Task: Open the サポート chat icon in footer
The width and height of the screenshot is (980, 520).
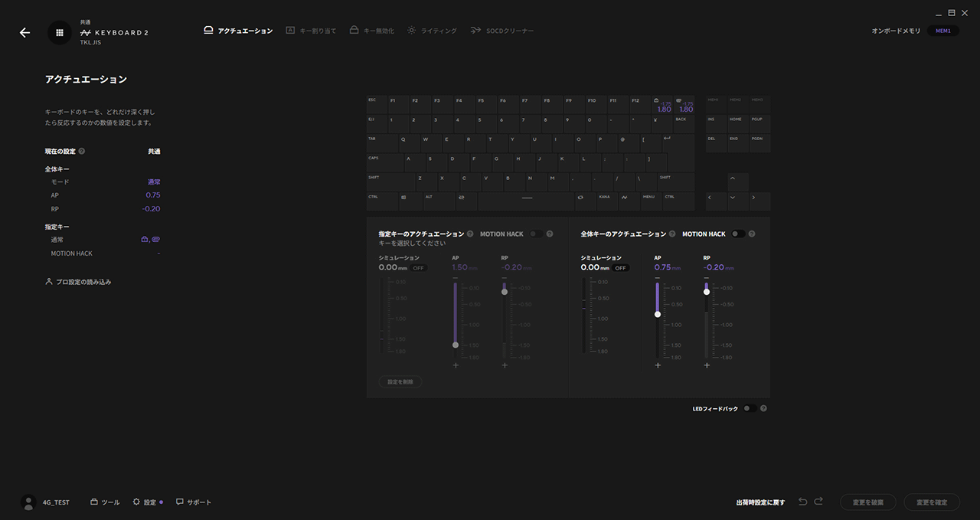Action: [179, 502]
